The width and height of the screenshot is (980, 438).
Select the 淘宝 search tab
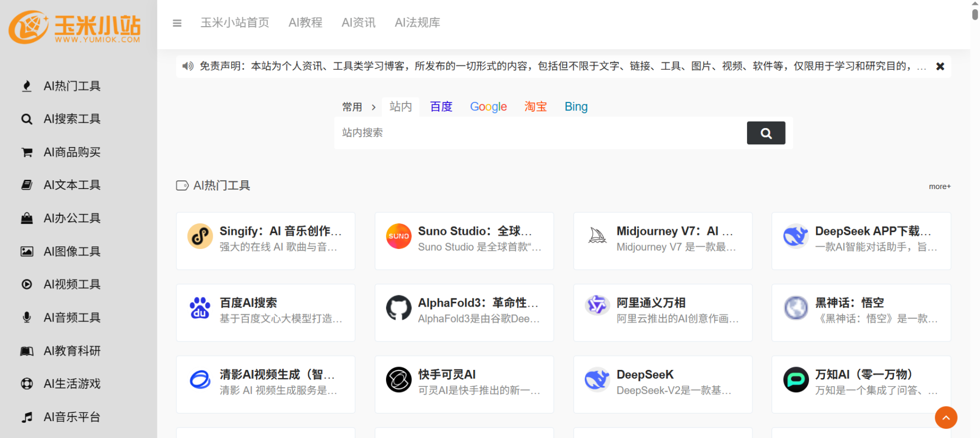[x=535, y=107]
